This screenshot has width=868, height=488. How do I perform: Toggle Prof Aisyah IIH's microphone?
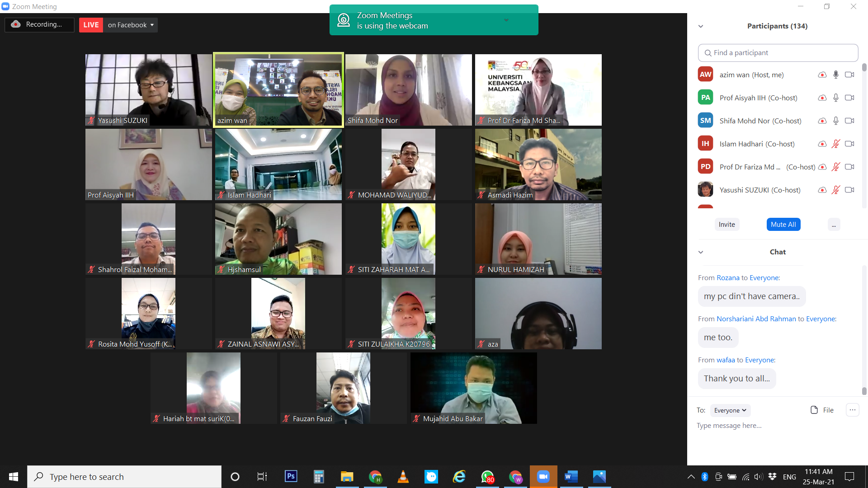(x=836, y=98)
